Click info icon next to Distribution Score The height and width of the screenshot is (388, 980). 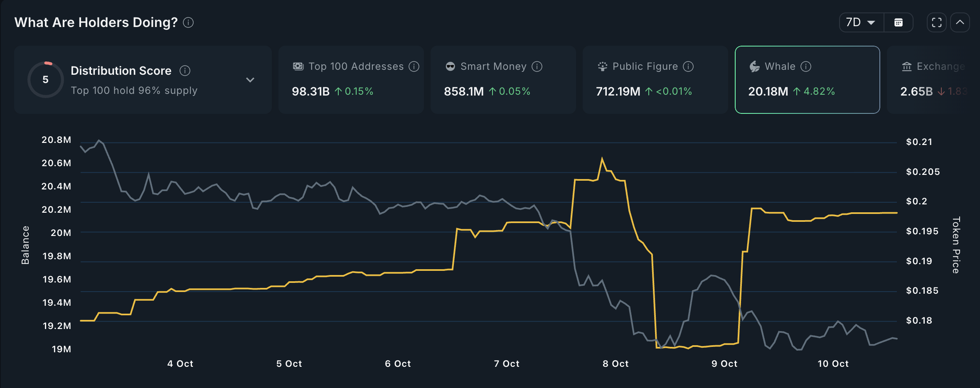click(185, 71)
